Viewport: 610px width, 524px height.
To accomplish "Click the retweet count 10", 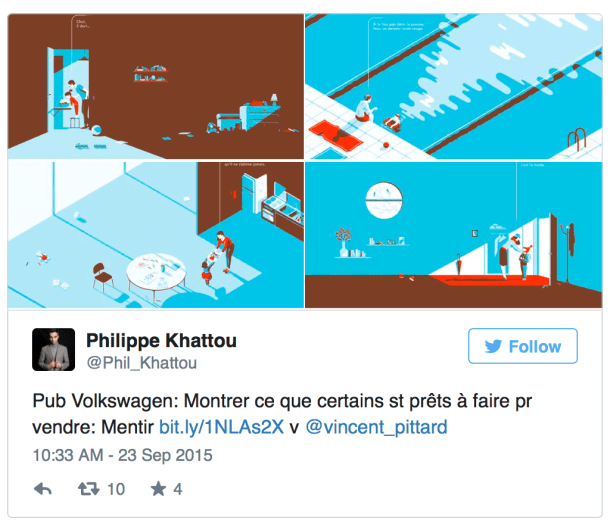I will point(116,489).
